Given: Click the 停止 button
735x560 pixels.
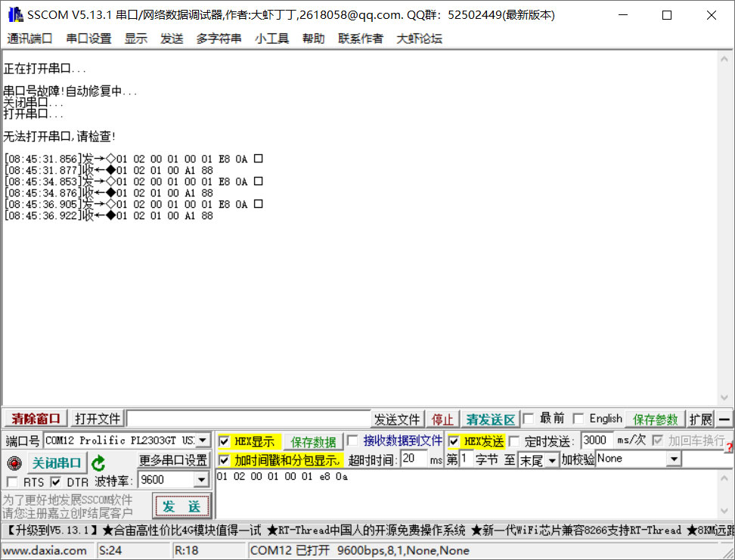Looking at the screenshot, I should (x=442, y=419).
